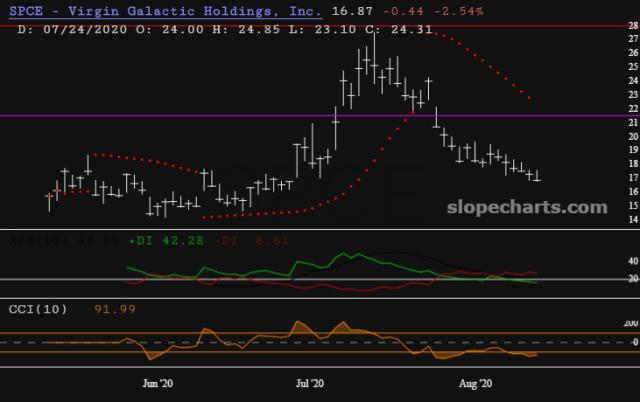Click the 14 price axis label

[x=633, y=219]
